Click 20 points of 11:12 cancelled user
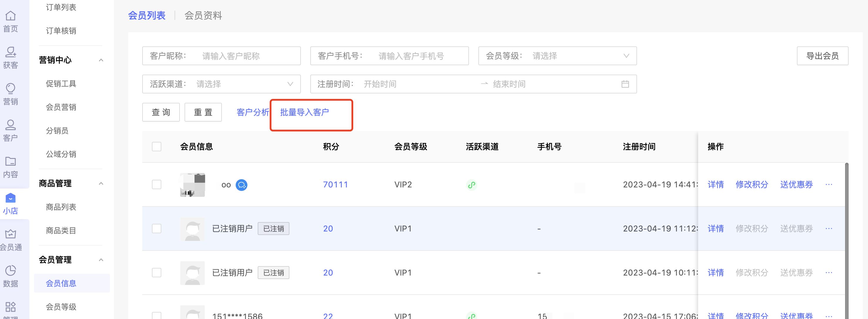868x319 pixels. tap(328, 229)
